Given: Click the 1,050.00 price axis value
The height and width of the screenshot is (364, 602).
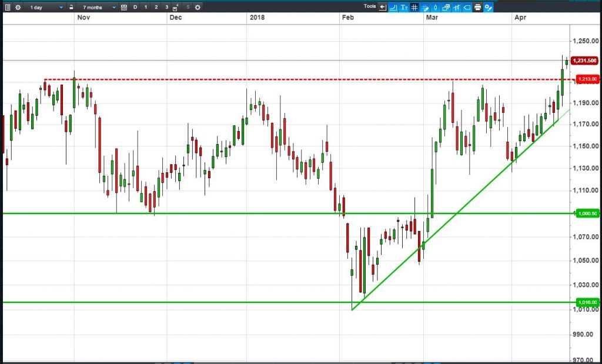Looking at the screenshot, I should (586, 261).
